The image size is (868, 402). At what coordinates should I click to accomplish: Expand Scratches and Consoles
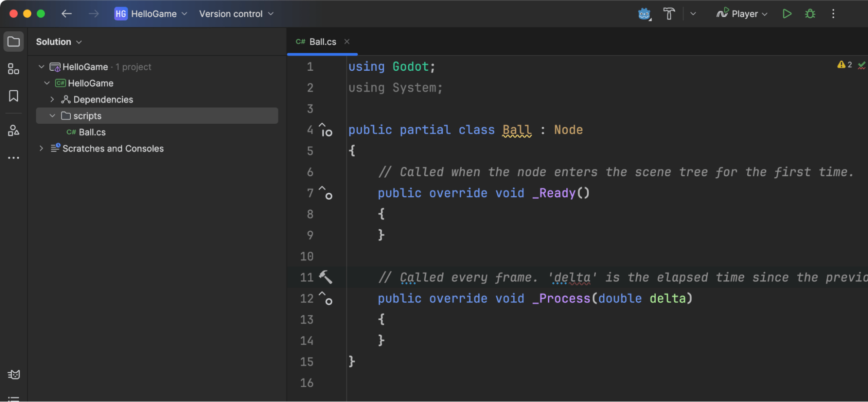click(x=41, y=148)
